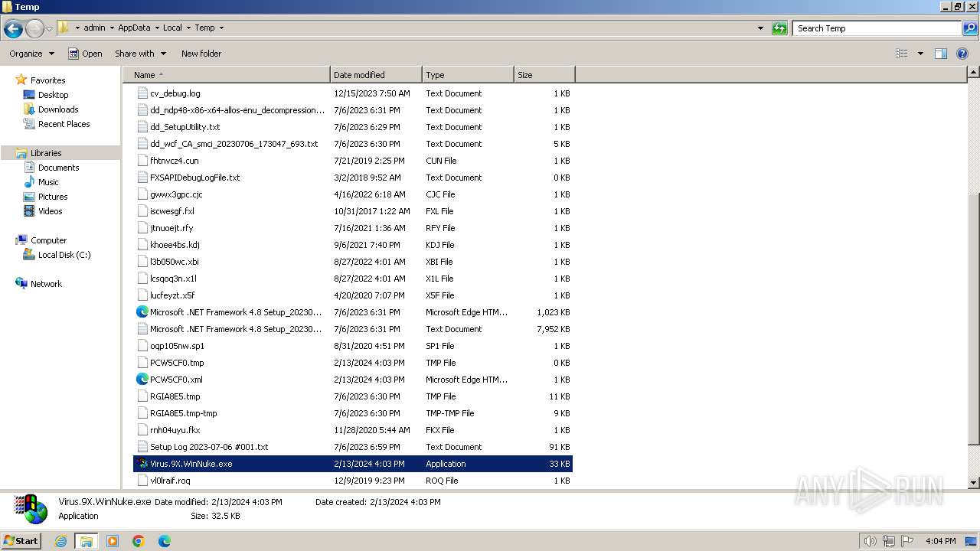Click the Open toolbar button
This screenshot has height=551, width=980.
coord(85,54)
